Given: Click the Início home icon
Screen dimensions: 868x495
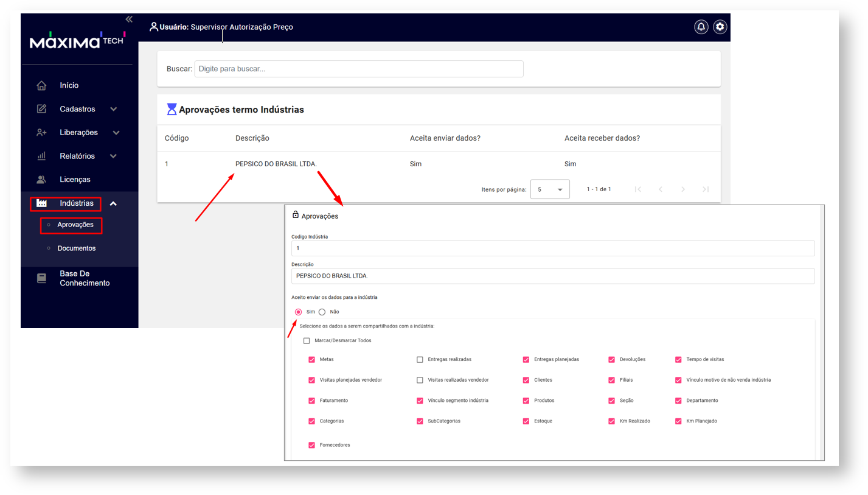Looking at the screenshot, I should 41,85.
